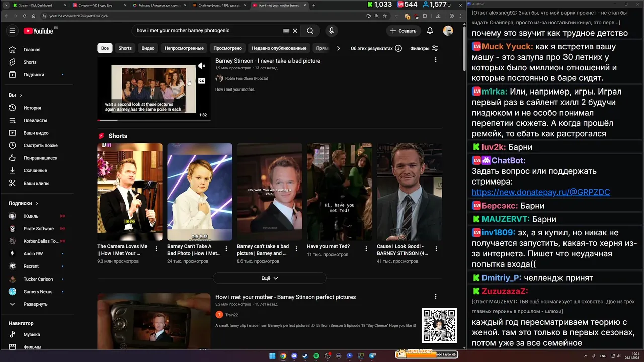Viewport: 644px width, 362px height.
Task: Unmute the preview video with the speaker icon
Action: coord(202,66)
